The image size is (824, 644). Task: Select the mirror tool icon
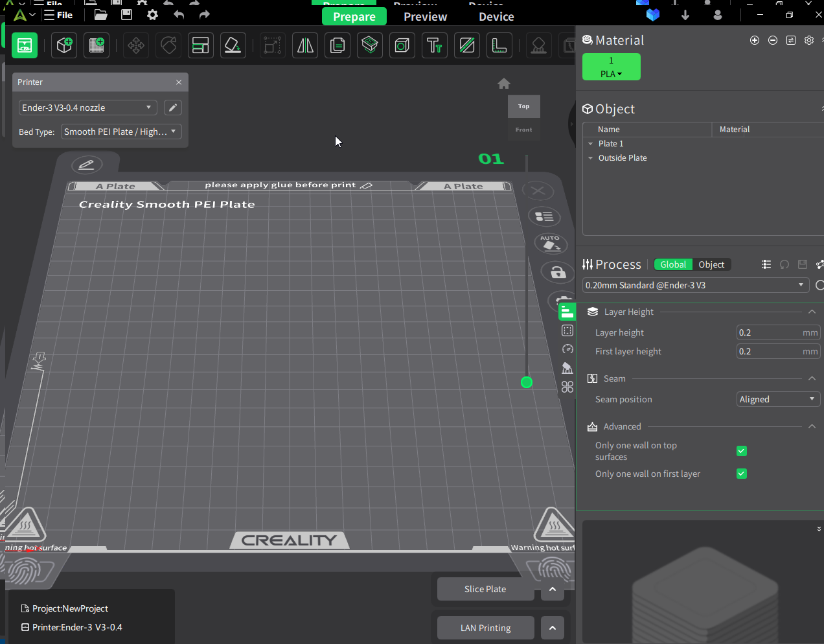coord(305,45)
